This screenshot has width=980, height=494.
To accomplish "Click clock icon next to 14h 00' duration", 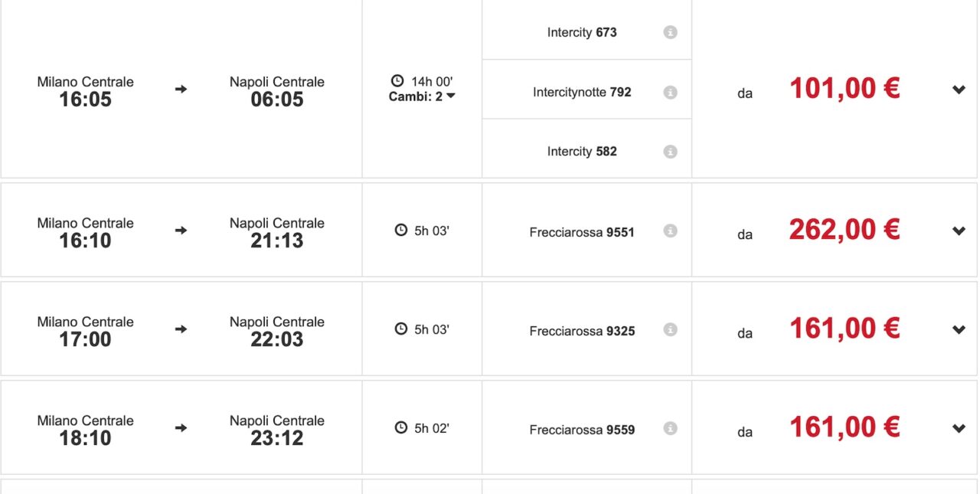I will tap(397, 80).
